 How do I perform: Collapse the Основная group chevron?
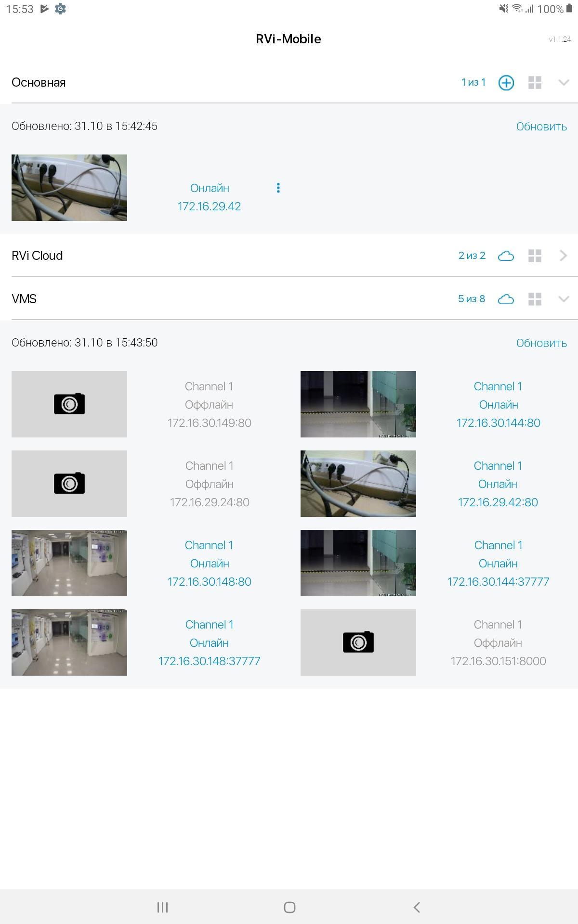(564, 83)
